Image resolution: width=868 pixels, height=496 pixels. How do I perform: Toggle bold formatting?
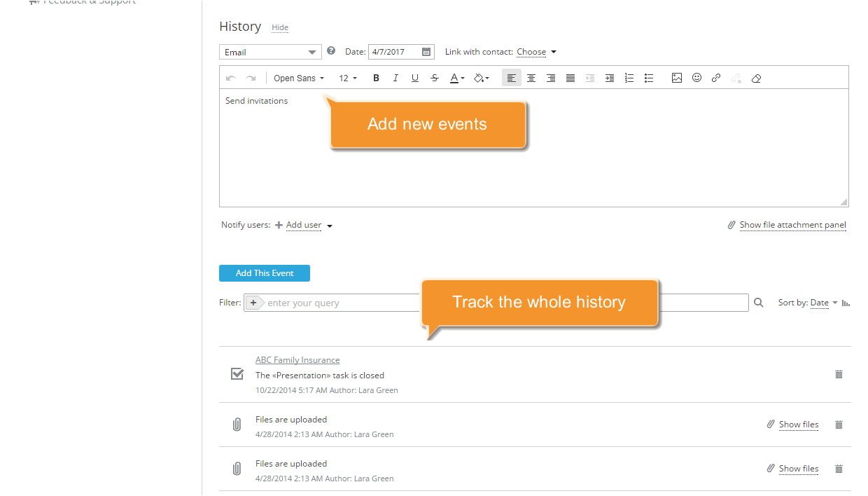376,78
